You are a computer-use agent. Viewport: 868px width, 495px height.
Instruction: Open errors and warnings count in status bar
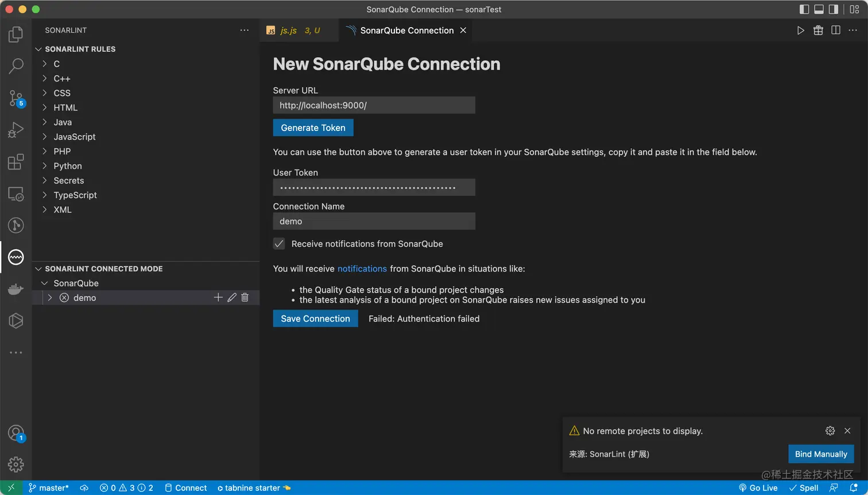(x=126, y=488)
